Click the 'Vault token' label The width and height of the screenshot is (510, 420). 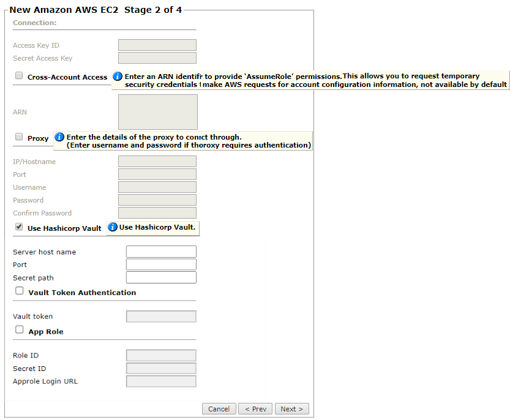33,317
